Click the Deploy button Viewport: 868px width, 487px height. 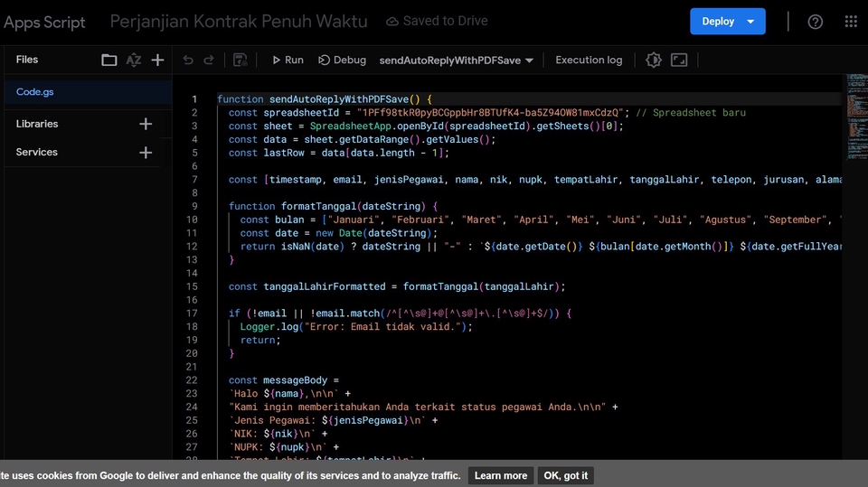[718, 21]
